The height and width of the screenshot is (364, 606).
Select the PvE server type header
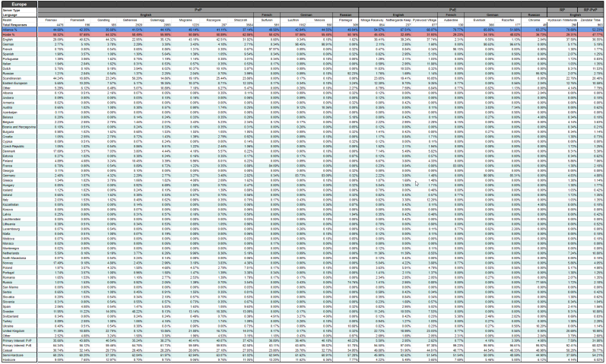[x=452, y=9]
